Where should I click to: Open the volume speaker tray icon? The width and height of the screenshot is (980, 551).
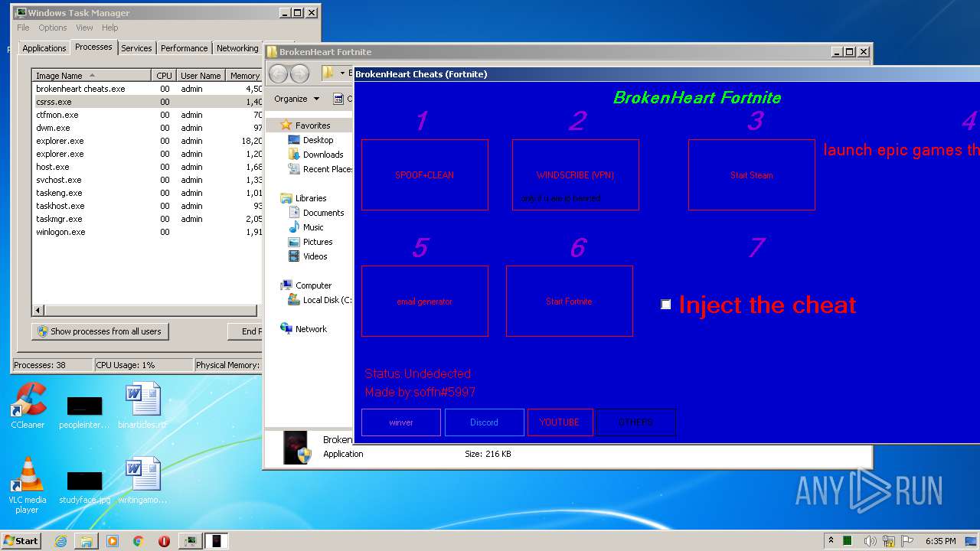pos(871,541)
